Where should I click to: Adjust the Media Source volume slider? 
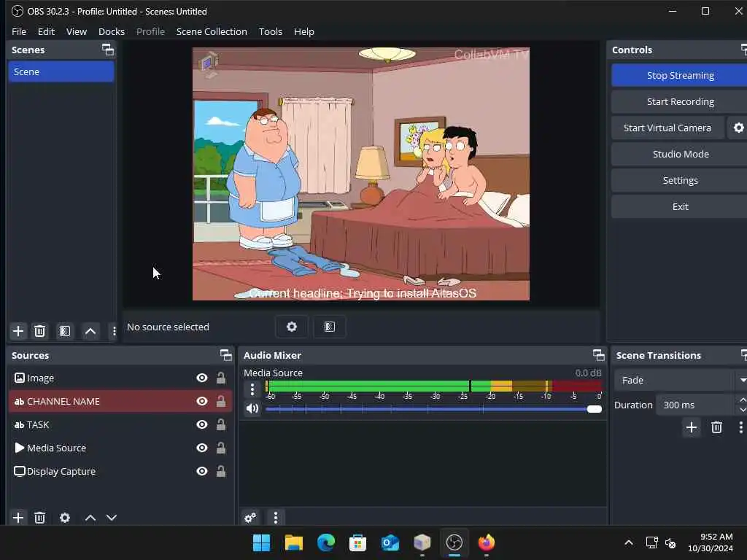(x=433, y=409)
